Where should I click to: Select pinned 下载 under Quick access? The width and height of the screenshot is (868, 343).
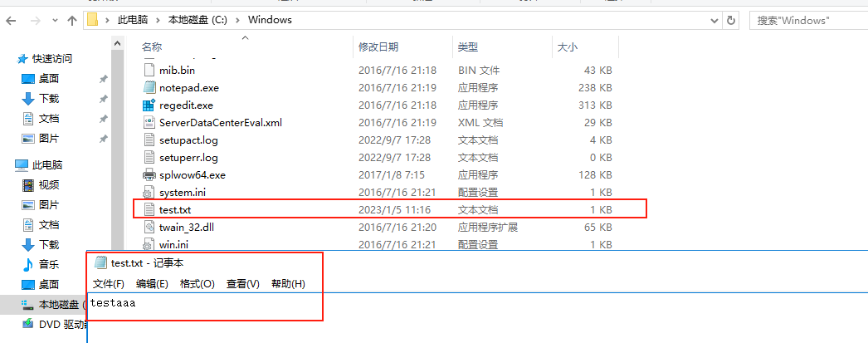pos(49,99)
